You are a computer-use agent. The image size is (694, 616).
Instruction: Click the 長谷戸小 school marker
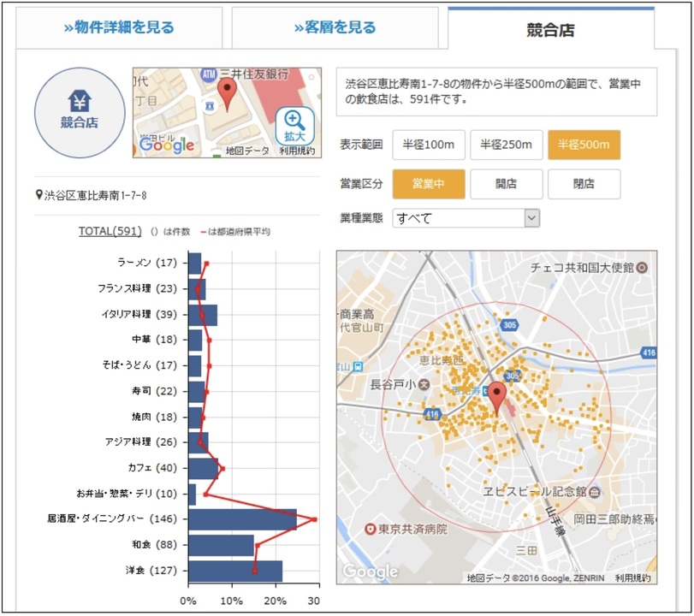(x=424, y=384)
